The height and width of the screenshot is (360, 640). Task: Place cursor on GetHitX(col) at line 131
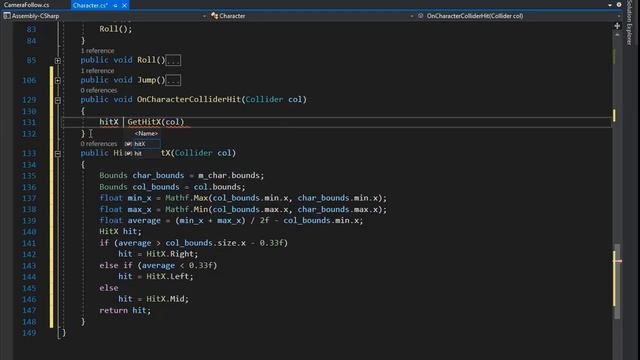click(156, 122)
